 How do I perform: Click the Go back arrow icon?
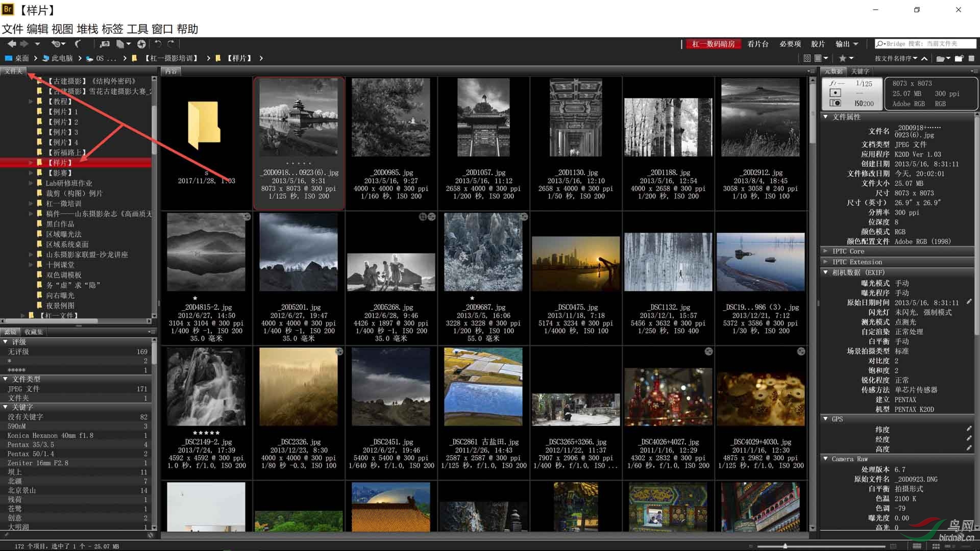pyautogui.click(x=12, y=44)
